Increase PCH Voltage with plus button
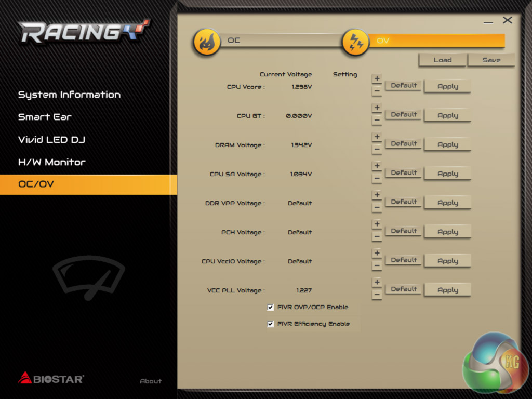This screenshot has height=399, width=532. pos(377,224)
